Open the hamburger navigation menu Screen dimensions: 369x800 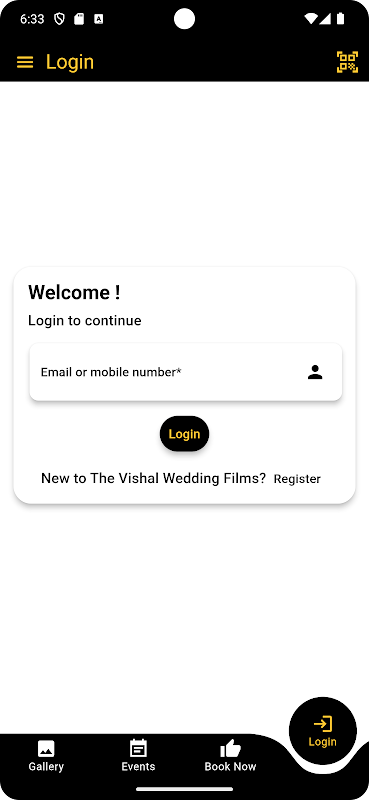tap(25, 62)
